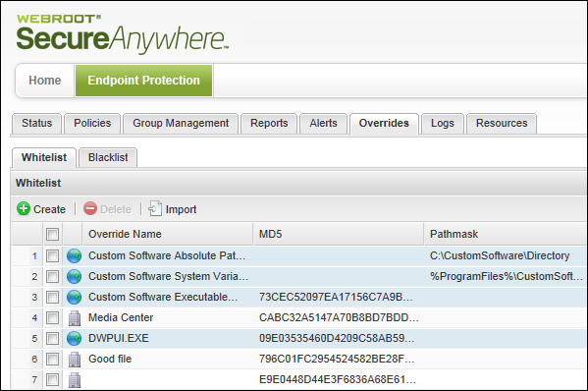The image size is (588, 391).
Task: Sort by MD5 column header
Action: pyautogui.click(x=339, y=234)
